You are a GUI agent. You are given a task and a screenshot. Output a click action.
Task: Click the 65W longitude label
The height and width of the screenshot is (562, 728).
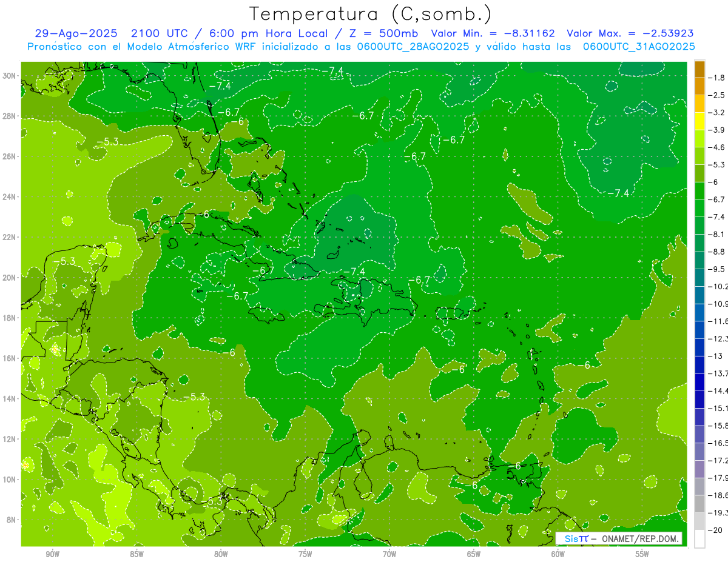click(474, 554)
